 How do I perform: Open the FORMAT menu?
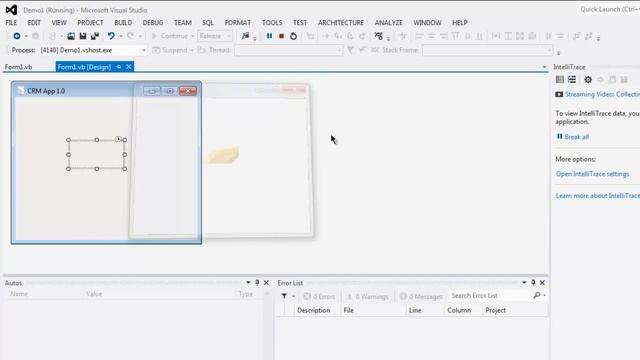[x=238, y=23]
